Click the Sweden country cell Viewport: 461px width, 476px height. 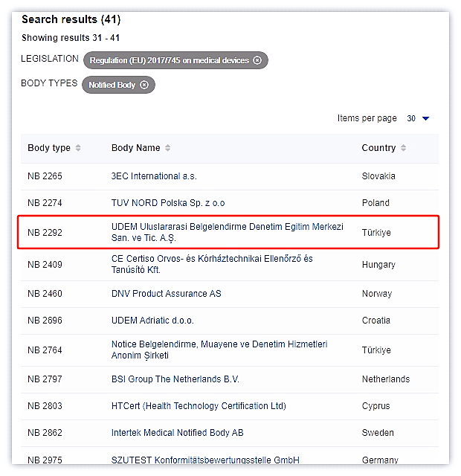tap(378, 433)
